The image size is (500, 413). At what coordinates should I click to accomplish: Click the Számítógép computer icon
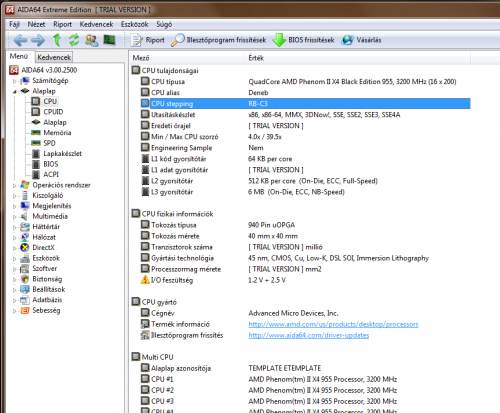click(25, 81)
